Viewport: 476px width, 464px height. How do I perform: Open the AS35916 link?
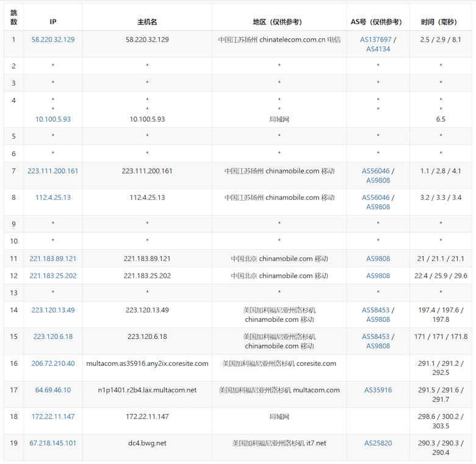[378, 390]
